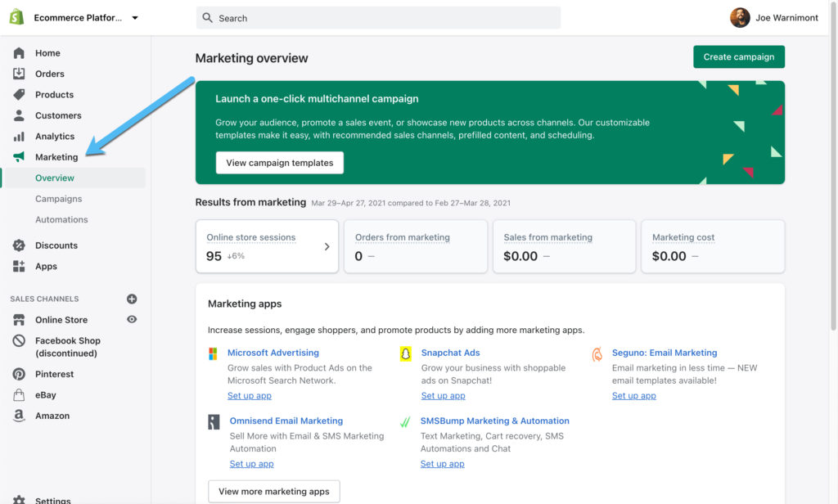838x504 pixels.
Task: Open Products in the sidebar
Action: point(55,95)
